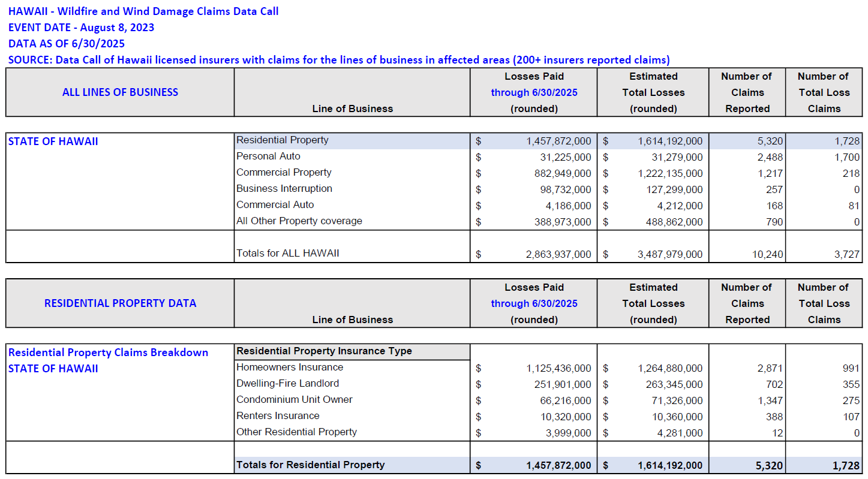This screenshot has height=479, width=868.
Task: Click the 'All Other Property coverage' label
Action: 299,221
